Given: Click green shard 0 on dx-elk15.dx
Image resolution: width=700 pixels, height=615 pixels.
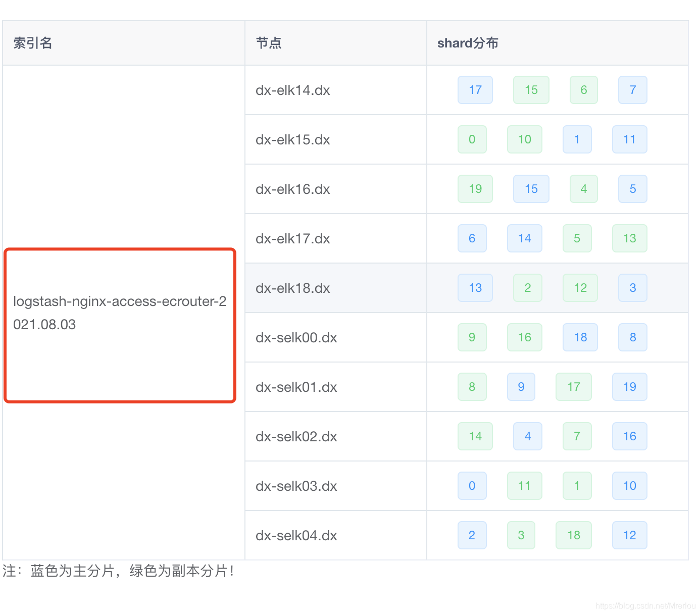Looking at the screenshot, I should (x=472, y=139).
